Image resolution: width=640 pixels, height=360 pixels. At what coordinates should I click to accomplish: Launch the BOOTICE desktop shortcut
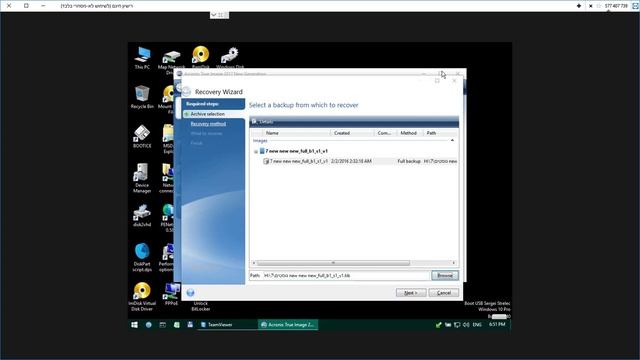[142, 137]
